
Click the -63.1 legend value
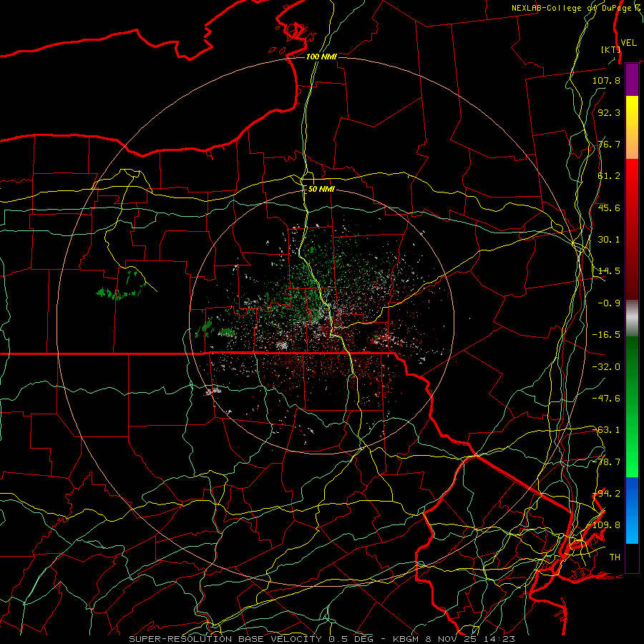pyautogui.click(x=606, y=430)
